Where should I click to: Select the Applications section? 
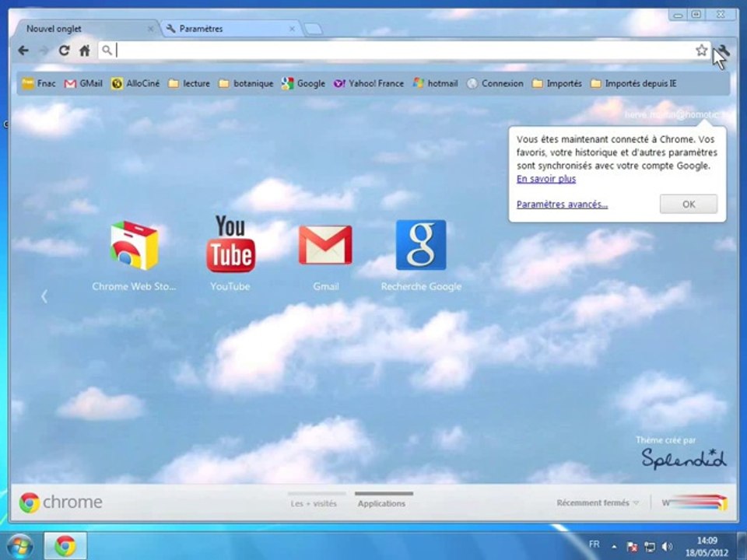click(x=381, y=503)
